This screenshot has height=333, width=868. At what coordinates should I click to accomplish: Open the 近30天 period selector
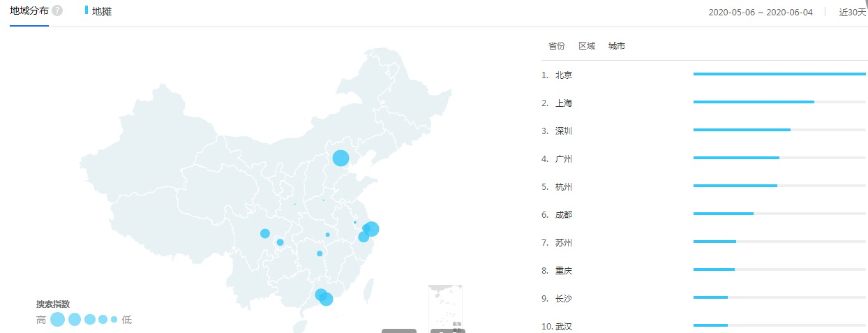point(852,12)
